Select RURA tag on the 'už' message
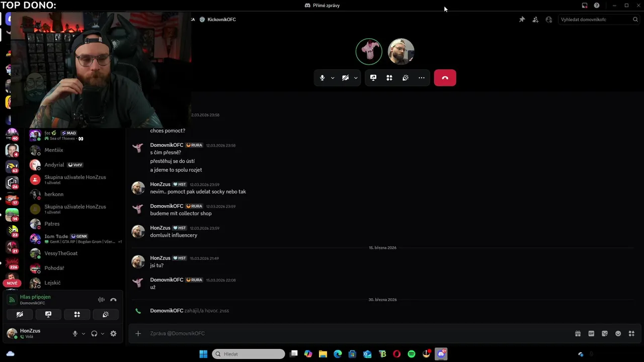Screen dimensions: 644x362 tap(194, 280)
